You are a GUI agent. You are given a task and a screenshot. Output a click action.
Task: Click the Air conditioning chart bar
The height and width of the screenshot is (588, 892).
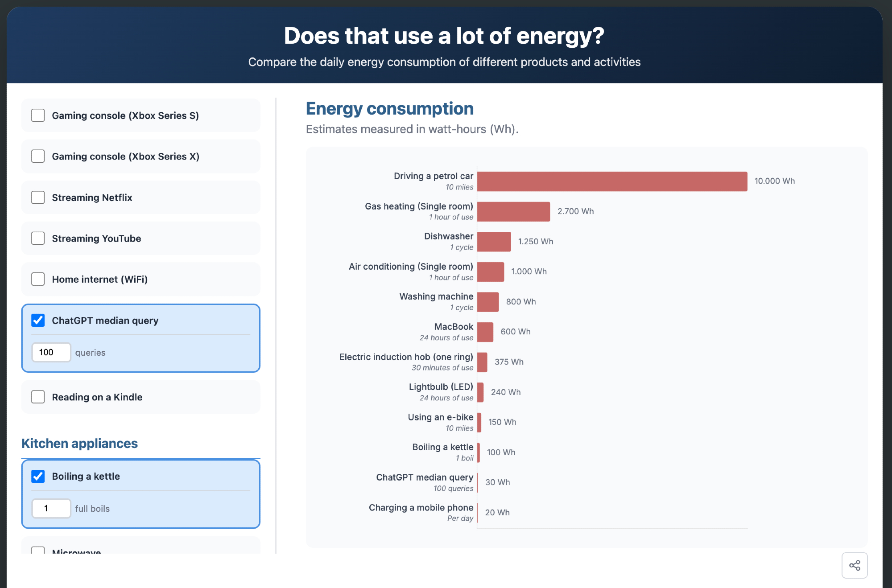tap(491, 272)
